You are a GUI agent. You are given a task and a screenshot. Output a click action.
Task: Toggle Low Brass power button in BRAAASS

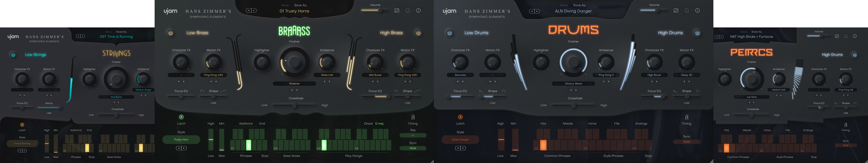171,33
